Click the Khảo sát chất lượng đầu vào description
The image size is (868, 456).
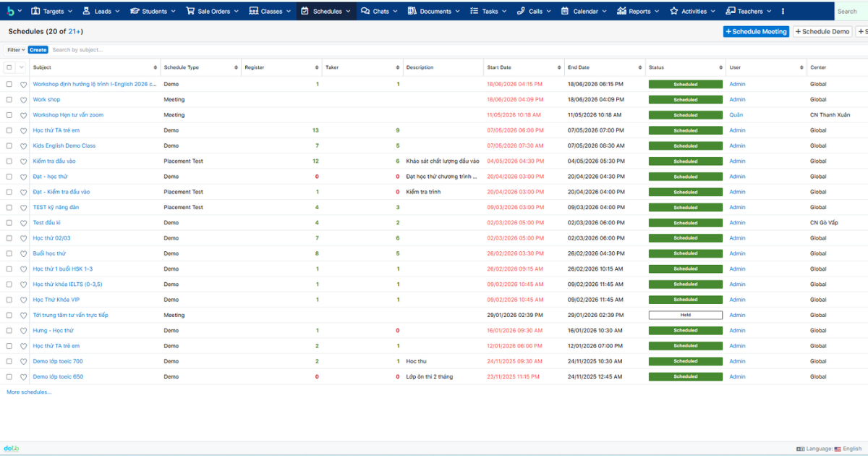pyautogui.click(x=443, y=161)
